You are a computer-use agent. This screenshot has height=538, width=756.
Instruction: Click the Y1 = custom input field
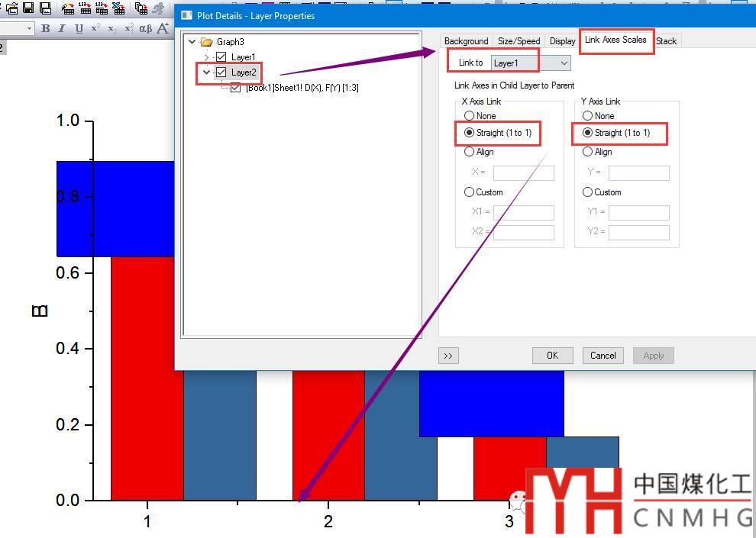(639, 212)
